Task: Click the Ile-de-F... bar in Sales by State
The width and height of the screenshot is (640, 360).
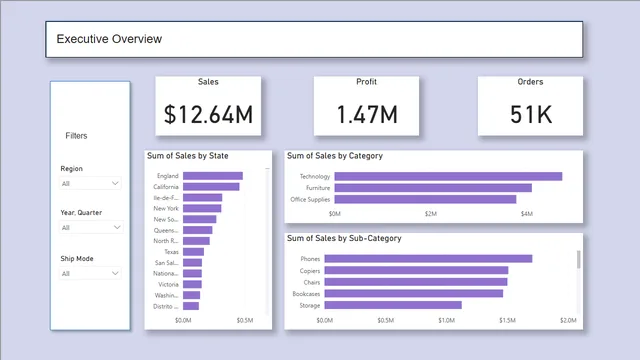Action: (x=202, y=198)
